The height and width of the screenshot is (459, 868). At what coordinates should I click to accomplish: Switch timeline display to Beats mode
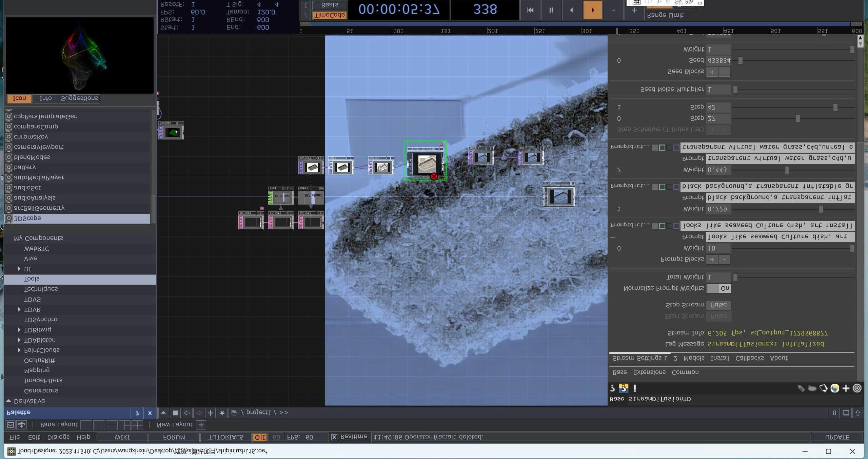tap(330, 5)
